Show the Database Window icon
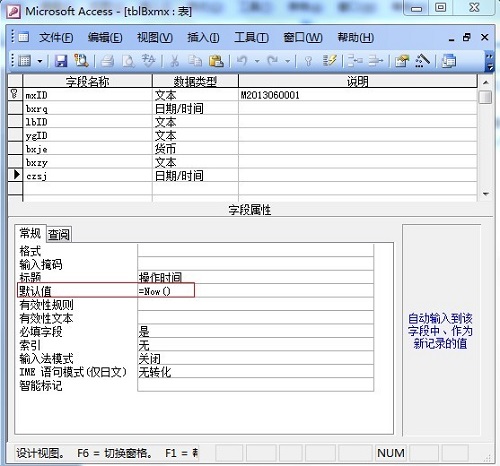This screenshot has height=466, width=500. (x=449, y=61)
